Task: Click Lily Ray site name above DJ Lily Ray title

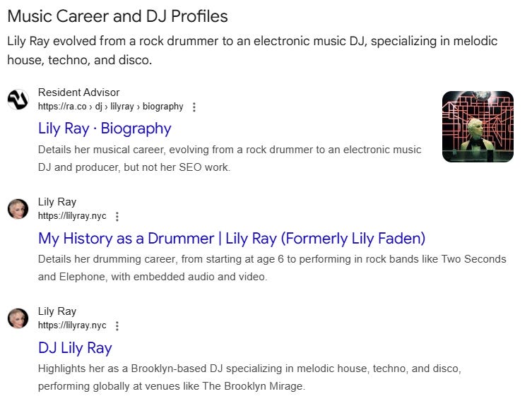Action: [x=57, y=311]
